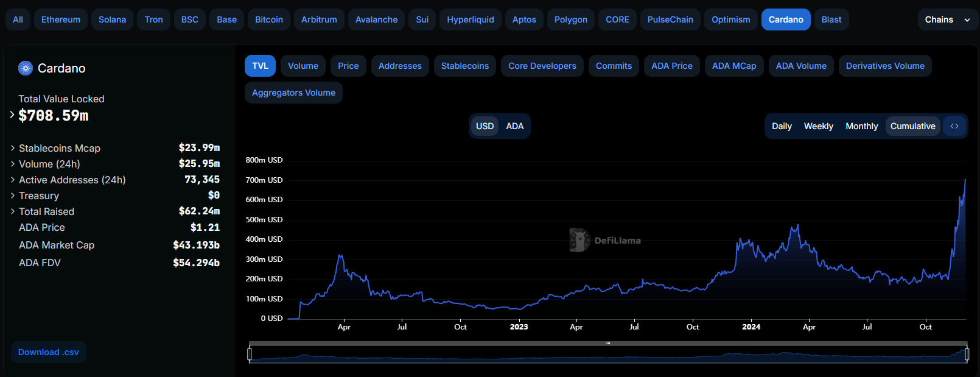The width and height of the screenshot is (980, 377).
Task: Select Daily chart interval
Action: tap(782, 126)
